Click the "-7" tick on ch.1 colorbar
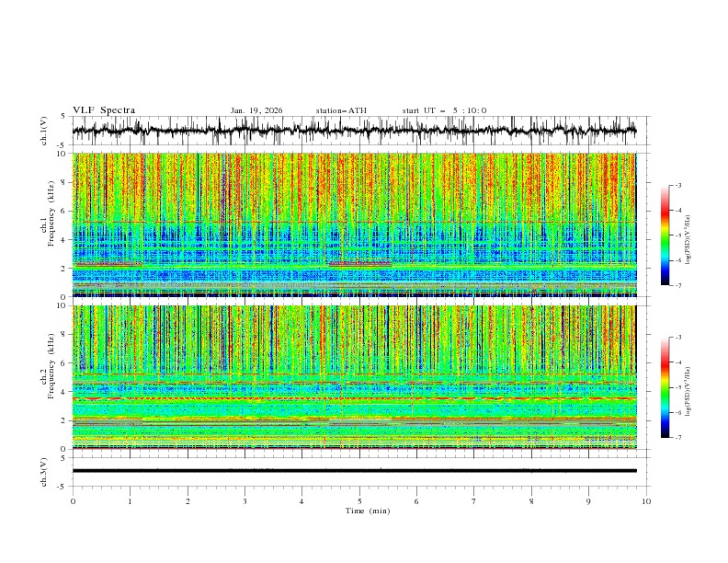Image resolution: width=728 pixels, height=563 pixels. [x=677, y=286]
